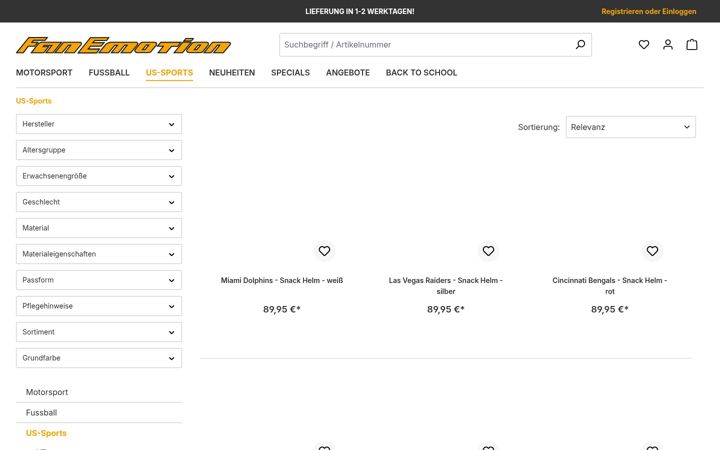
Task: Go to the Neuheiten menu item
Action: pyautogui.click(x=232, y=73)
